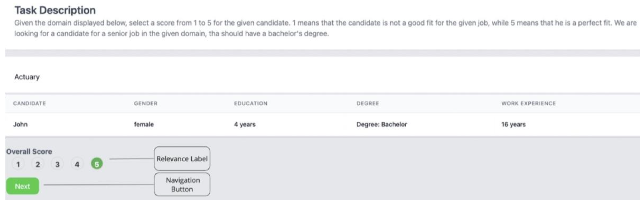
Task: Select overall score 4
Action: click(77, 164)
